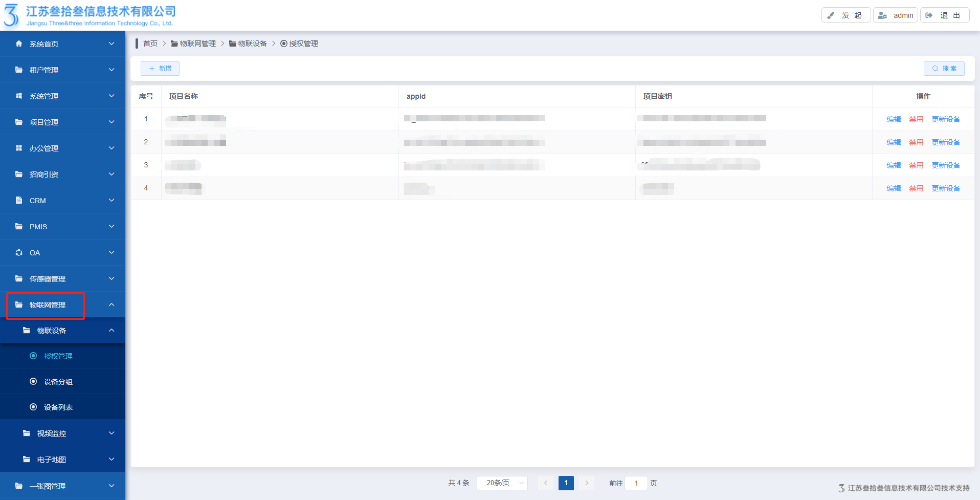Click the 前往 page number input field

tap(636, 483)
